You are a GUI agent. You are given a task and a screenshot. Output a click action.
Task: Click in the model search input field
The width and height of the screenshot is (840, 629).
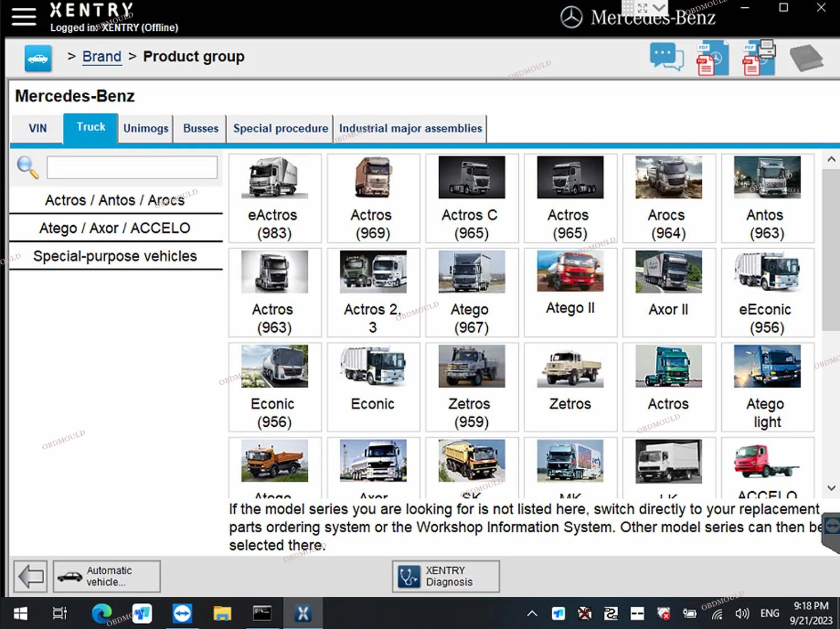[x=132, y=167]
